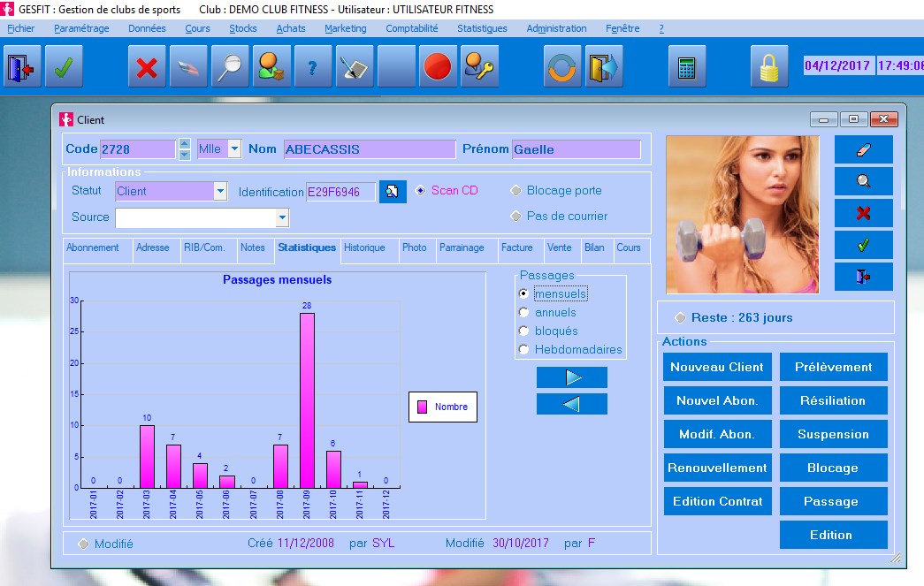Image resolution: width=924 pixels, height=586 pixels.
Task: Click the eraser button in client window
Action: [864, 149]
